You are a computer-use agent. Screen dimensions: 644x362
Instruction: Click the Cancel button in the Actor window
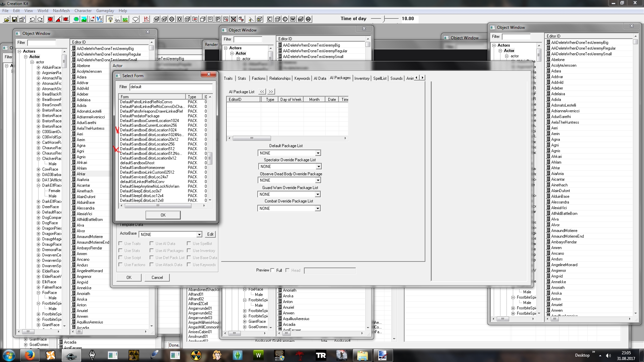click(157, 278)
